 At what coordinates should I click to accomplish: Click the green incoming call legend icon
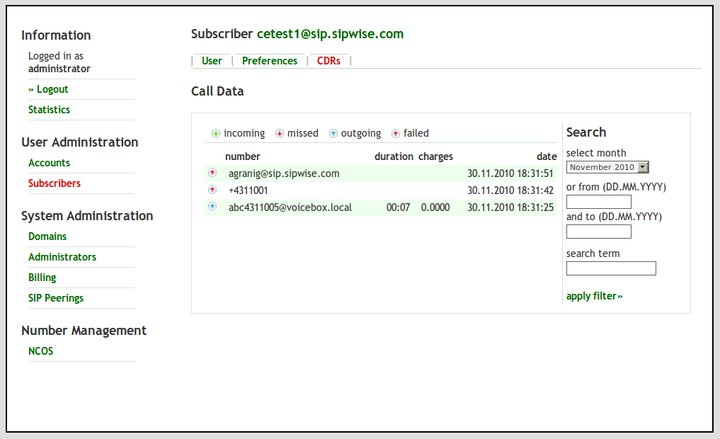(216, 133)
